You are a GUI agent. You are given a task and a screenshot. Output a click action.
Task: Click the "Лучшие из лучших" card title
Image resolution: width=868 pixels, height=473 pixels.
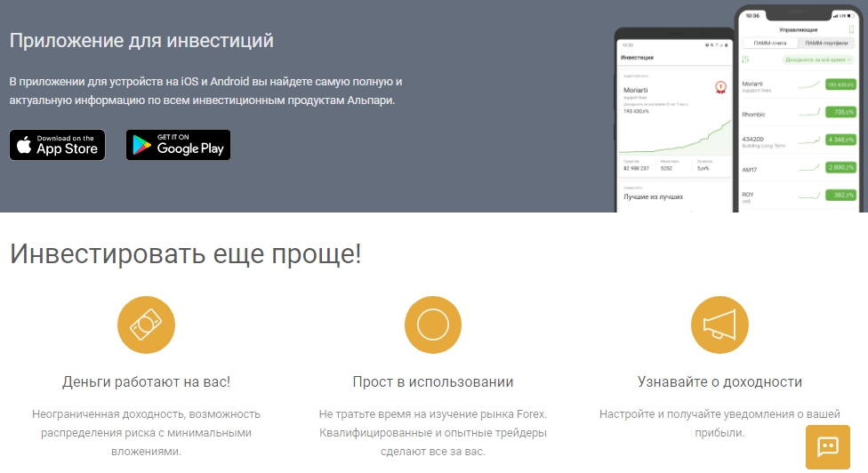pos(653,196)
